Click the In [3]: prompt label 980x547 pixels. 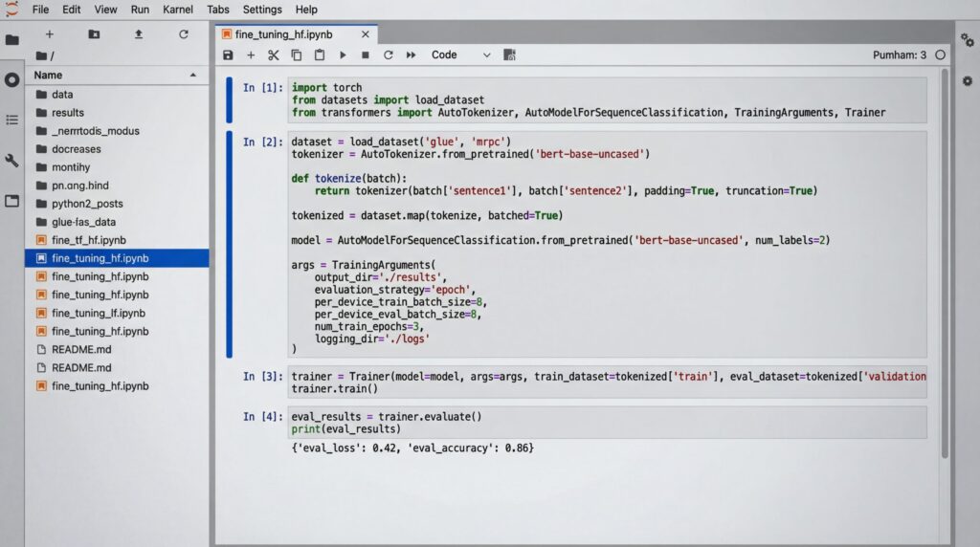(262, 377)
